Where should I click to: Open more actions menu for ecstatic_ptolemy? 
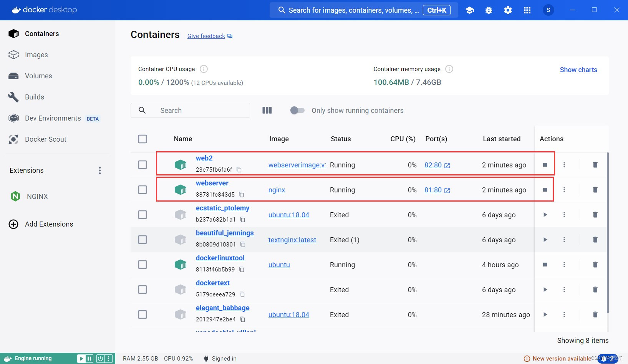[x=564, y=215]
